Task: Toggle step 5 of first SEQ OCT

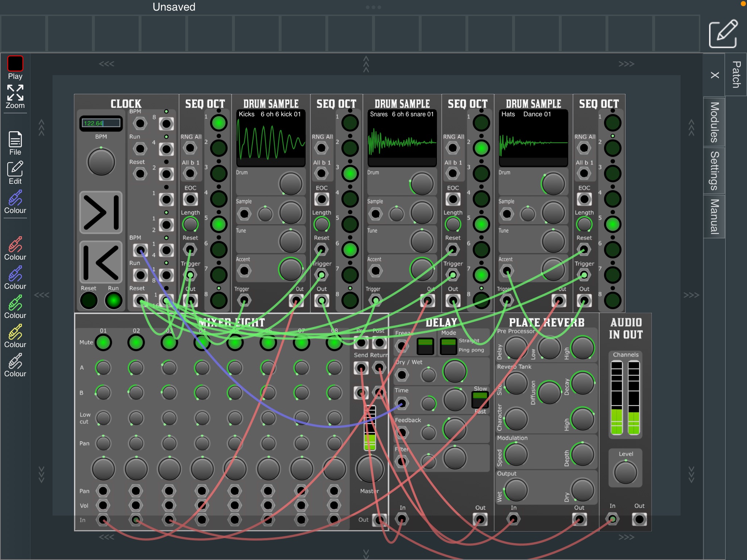Action: tap(218, 224)
